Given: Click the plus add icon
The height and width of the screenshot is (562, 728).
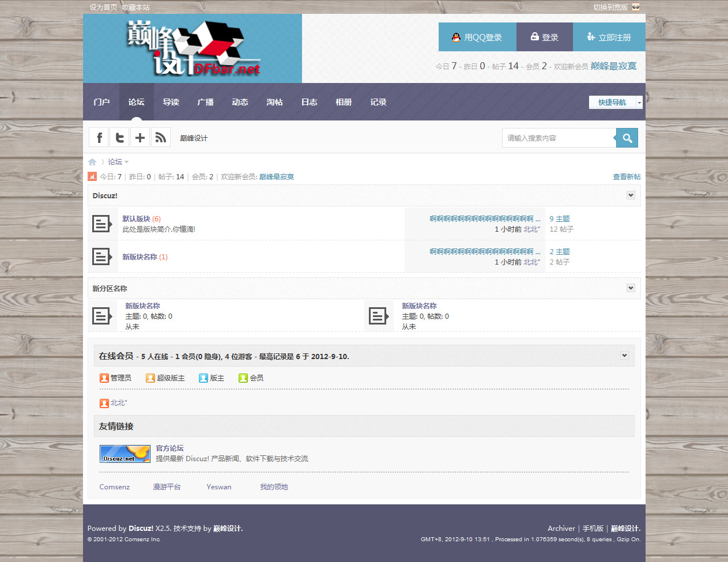Looking at the screenshot, I should pyautogui.click(x=140, y=137).
